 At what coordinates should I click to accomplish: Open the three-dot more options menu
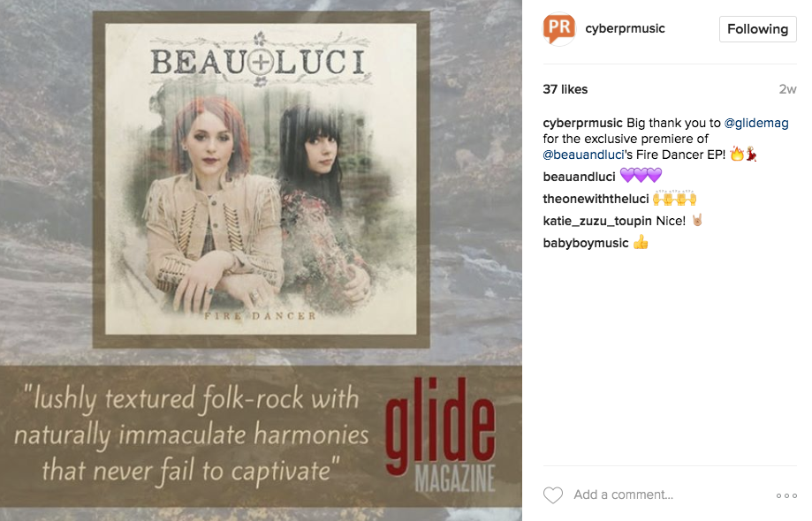786,495
